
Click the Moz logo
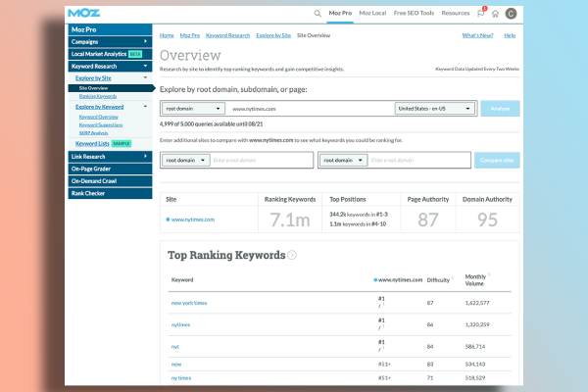[x=83, y=13]
